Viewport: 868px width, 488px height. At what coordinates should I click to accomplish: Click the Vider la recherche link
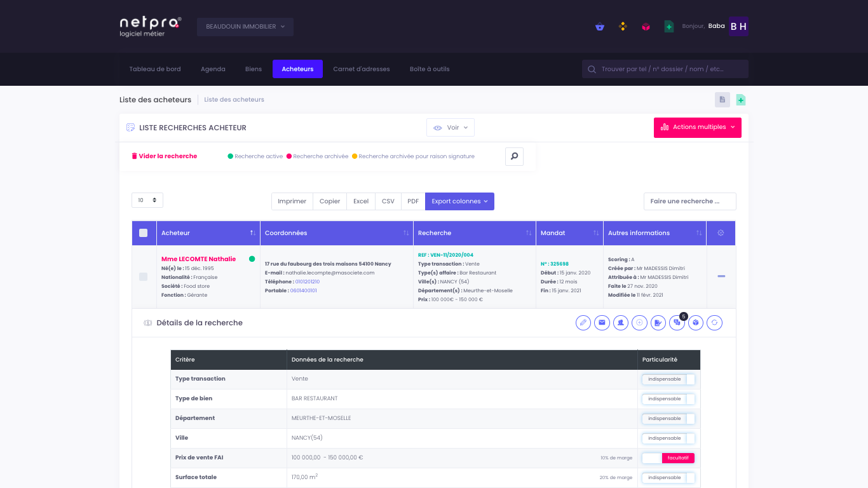tap(165, 156)
